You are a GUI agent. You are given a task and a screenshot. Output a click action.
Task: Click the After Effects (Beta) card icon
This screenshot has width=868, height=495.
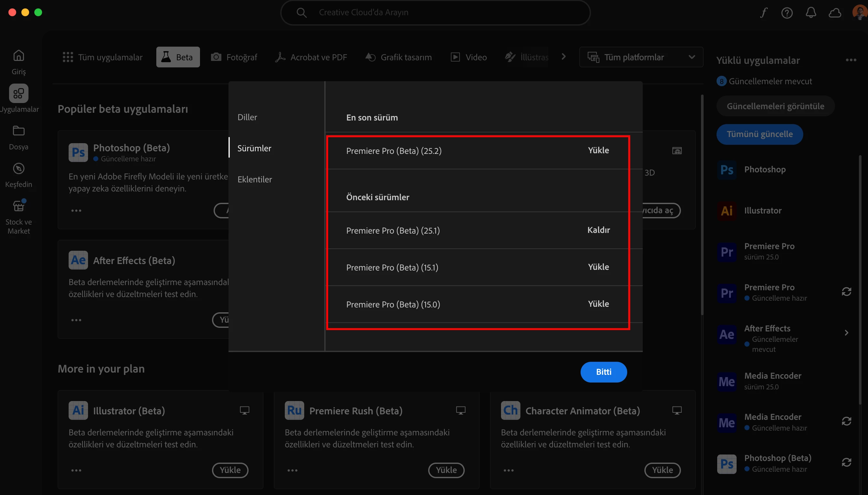[x=78, y=260]
